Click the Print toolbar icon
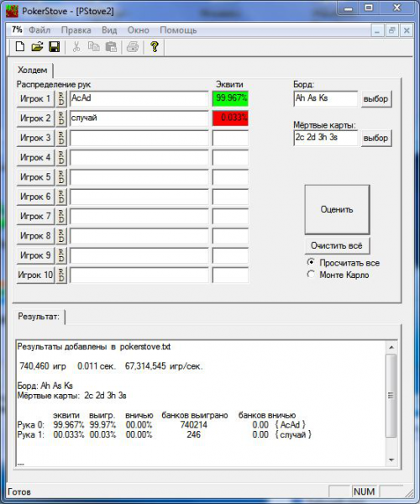The height and width of the screenshot is (504, 420). coord(133,47)
